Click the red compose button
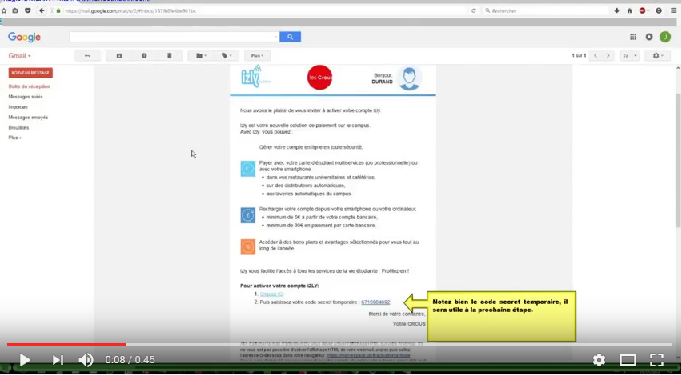The image size is (681, 375). [30, 73]
